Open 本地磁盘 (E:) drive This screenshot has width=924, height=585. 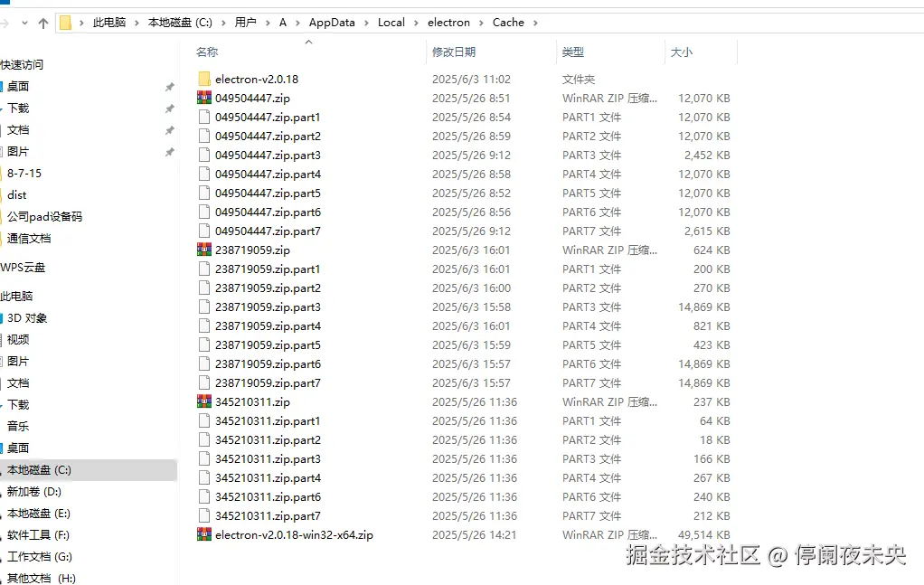(38, 514)
